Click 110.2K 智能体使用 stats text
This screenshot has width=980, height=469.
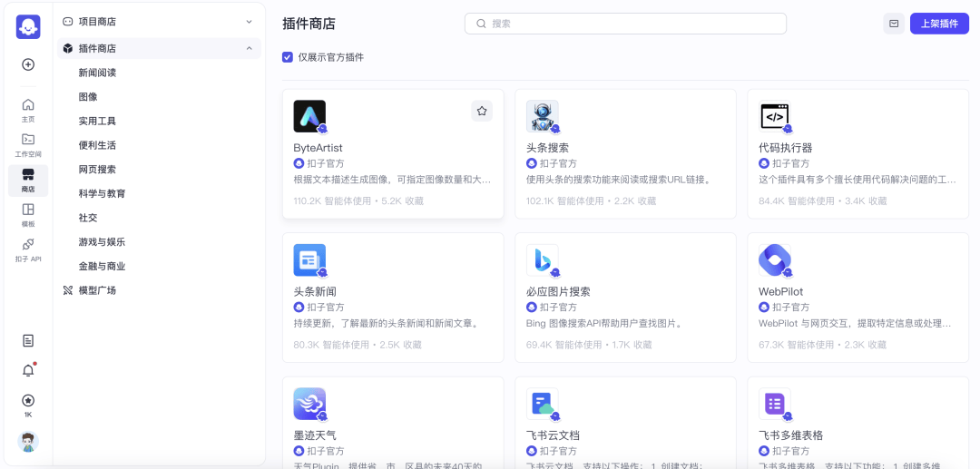tap(332, 201)
